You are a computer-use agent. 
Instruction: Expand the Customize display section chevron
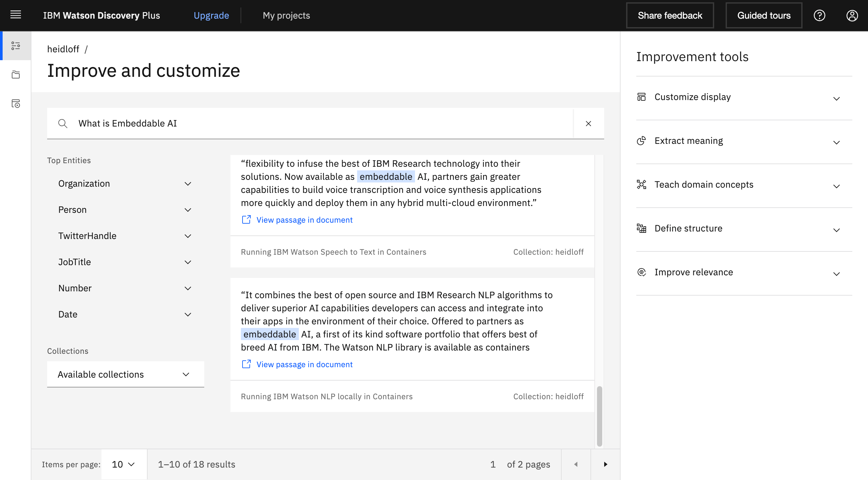pyautogui.click(x=836, y=99)
